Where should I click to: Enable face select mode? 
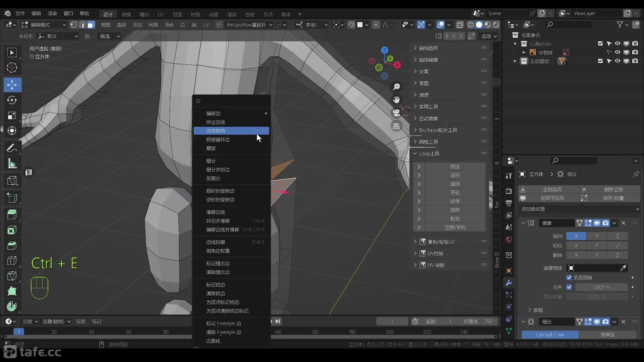click(x=91, y=24)
